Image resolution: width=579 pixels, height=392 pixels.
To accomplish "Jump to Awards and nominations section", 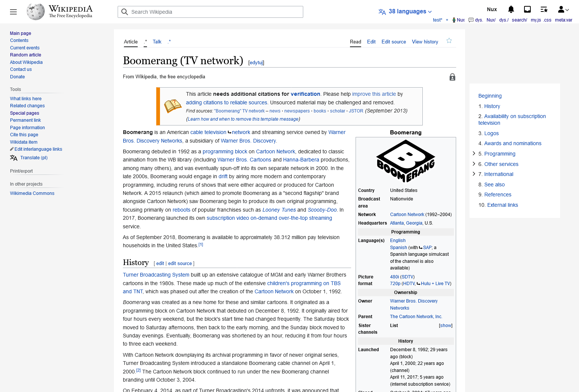I will pyautogui.click(x=513, y=143).
